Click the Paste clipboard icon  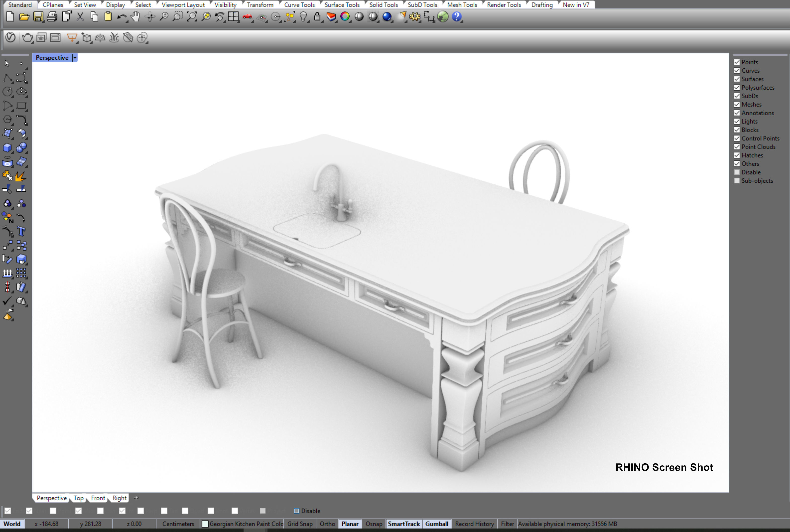108,16
